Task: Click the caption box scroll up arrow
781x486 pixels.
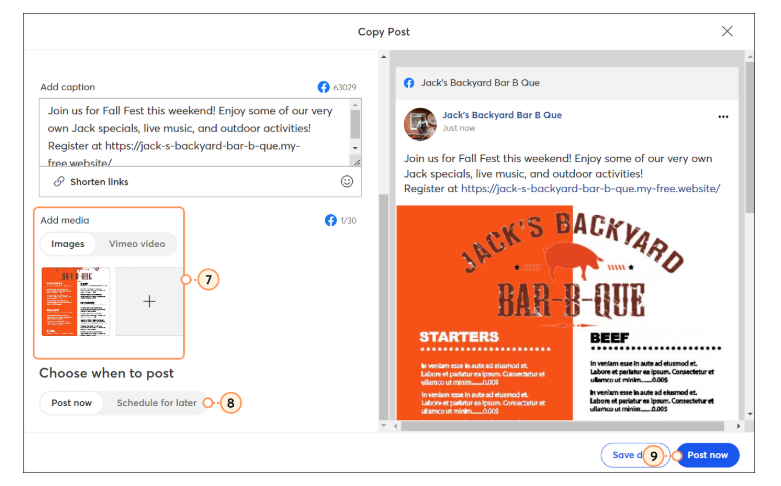Action: tap(355, 105)
